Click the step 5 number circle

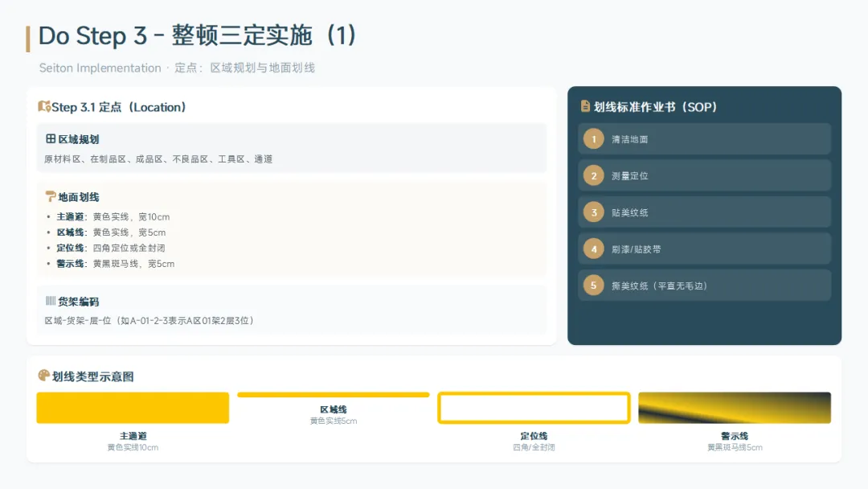[x=593, y=286]
